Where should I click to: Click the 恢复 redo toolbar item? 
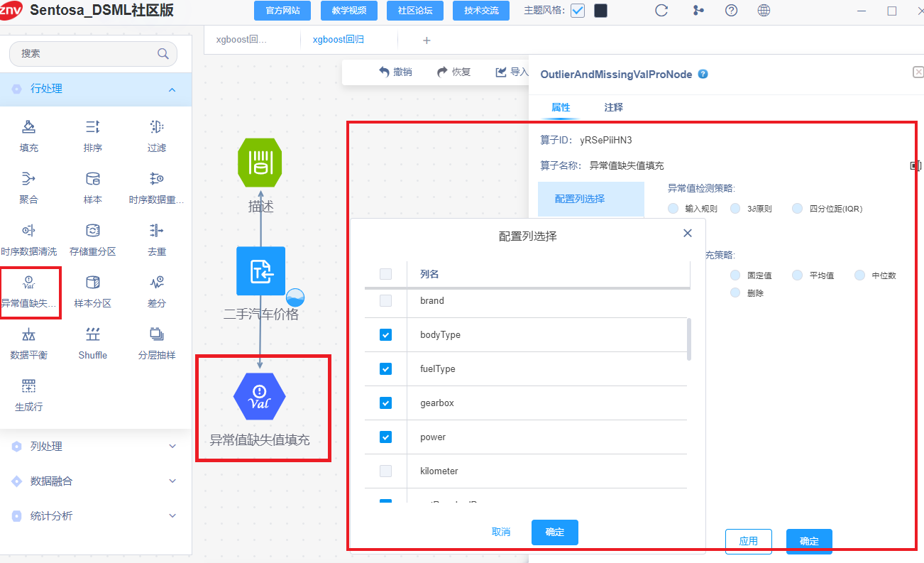pyautogui.click(x=453, y=72)
